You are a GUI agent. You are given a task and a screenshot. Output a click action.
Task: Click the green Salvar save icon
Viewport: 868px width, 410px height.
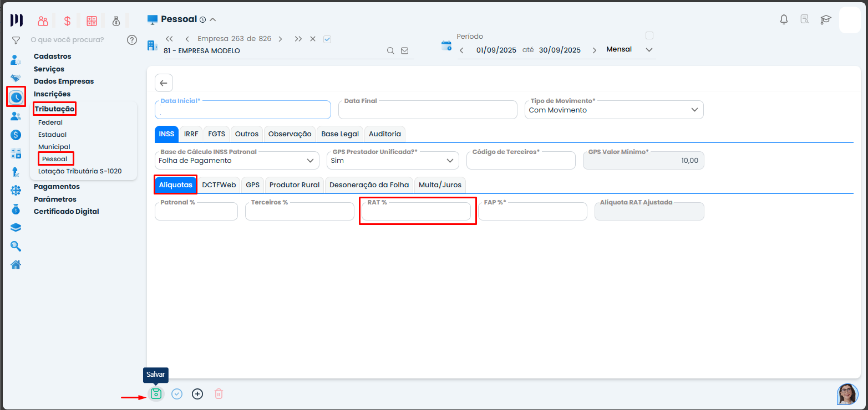(x=156, y=394)
